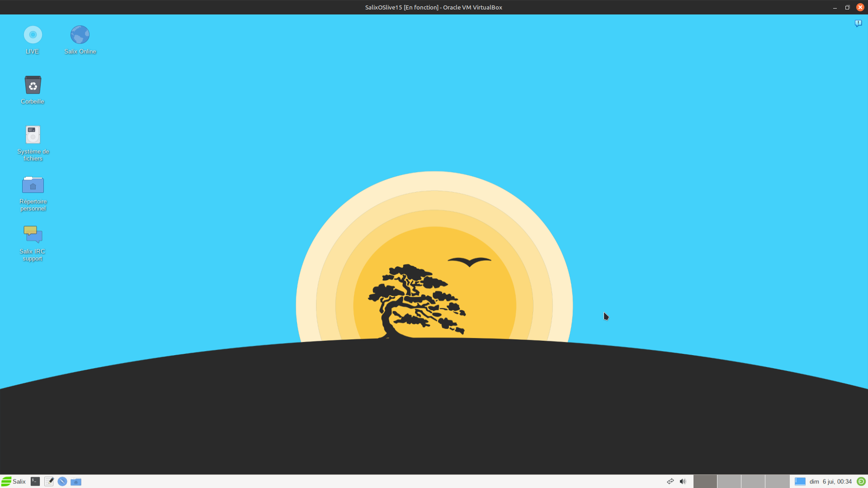
Task: Open the text editor launcher
Action: 49,482
